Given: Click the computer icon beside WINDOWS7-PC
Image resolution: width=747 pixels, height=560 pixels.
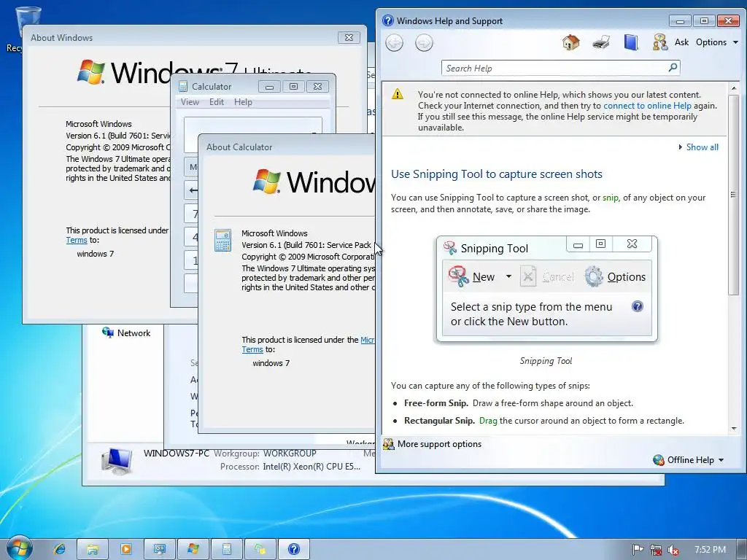Looking at the screenshot, I should [x=116, y=461].
